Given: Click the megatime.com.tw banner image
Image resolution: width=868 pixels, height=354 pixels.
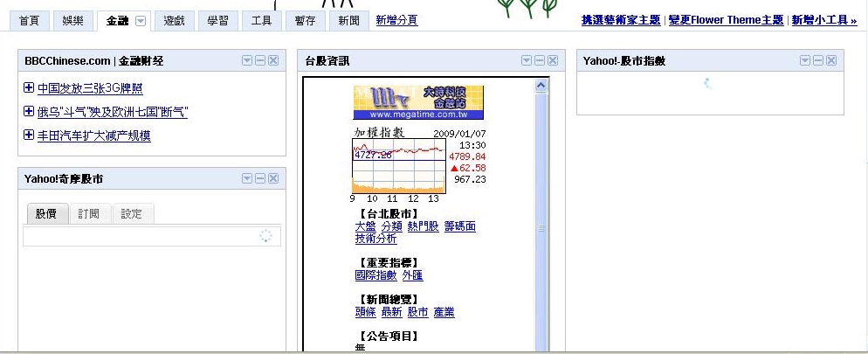Looking at the screenshot, I should point(418,102).
